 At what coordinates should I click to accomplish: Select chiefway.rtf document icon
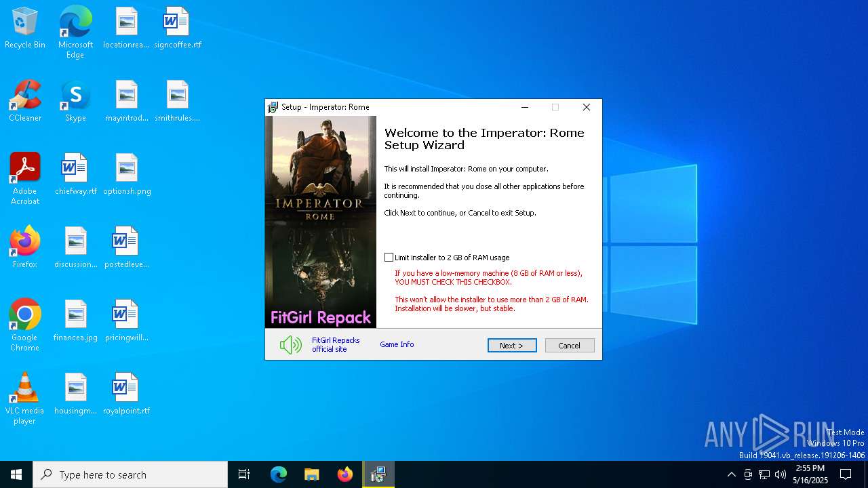click(x=75, y=175)
